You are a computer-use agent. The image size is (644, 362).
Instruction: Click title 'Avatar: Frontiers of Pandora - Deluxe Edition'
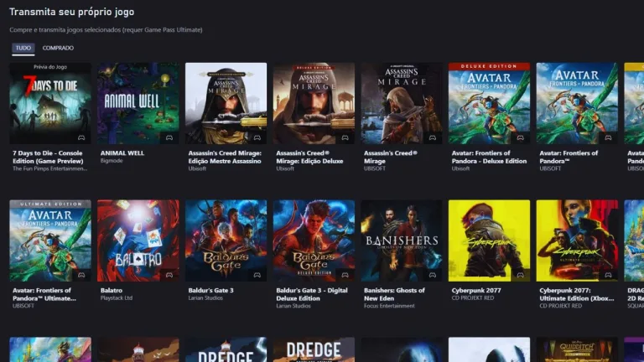coord(489,157)
